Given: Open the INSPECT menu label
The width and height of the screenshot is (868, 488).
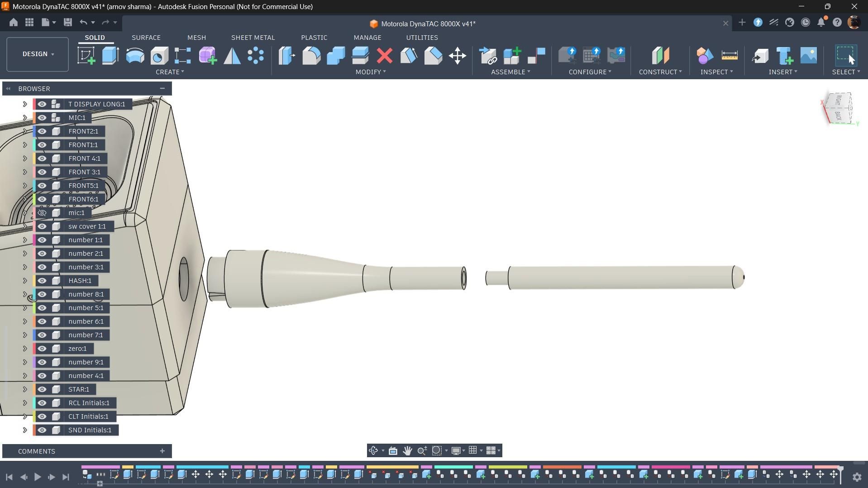Looking at the screenshot, I should [717, 72].
